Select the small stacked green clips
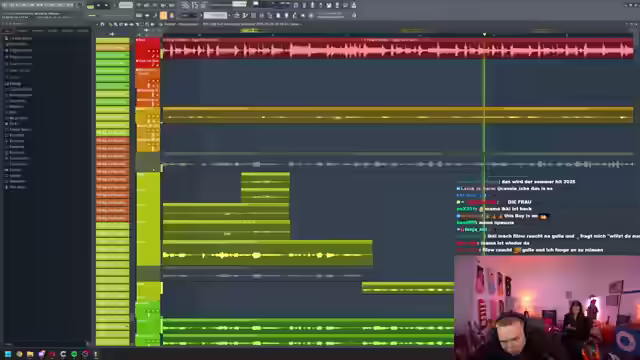The height and width of the screenshot is (360, 640). click(x=265, y=187)
